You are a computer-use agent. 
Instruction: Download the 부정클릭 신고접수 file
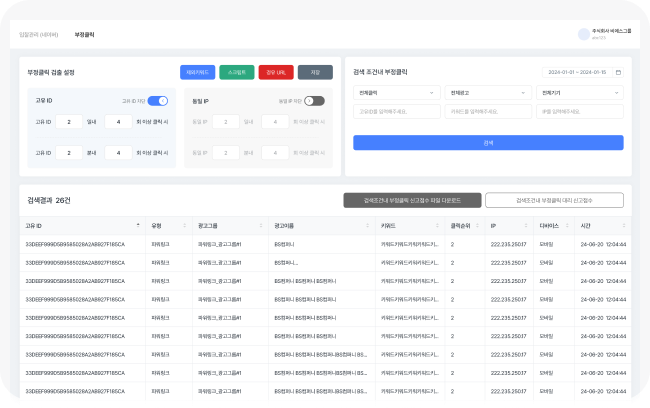click(411, 200)
